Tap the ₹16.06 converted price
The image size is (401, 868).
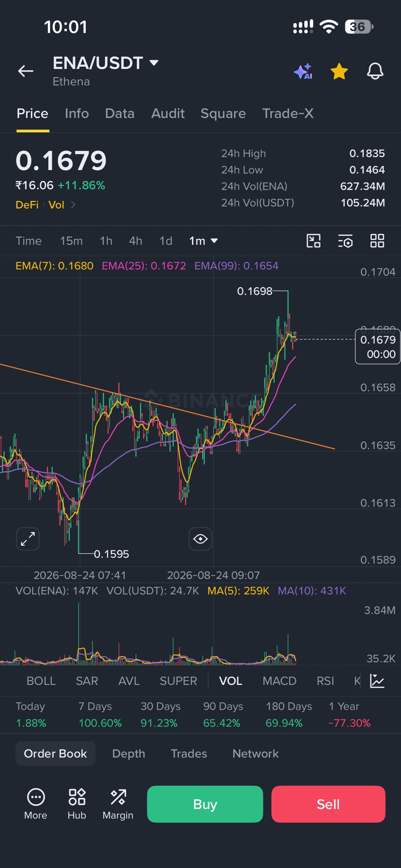coord(34,186)
